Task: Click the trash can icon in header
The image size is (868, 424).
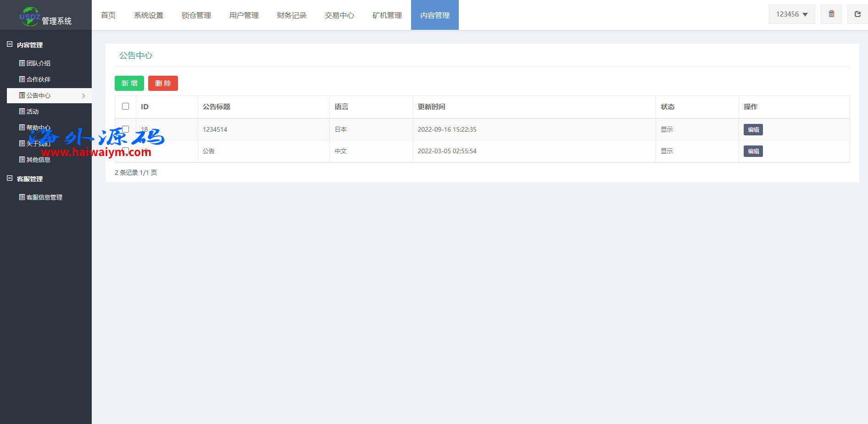Action: tap(831, 14)
